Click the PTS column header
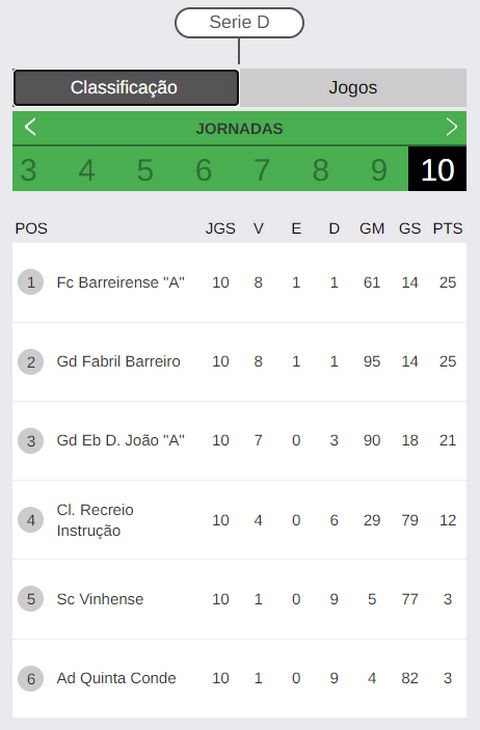Image resolution: width=480 pixels, height=730 pixels. pos(447,229)
